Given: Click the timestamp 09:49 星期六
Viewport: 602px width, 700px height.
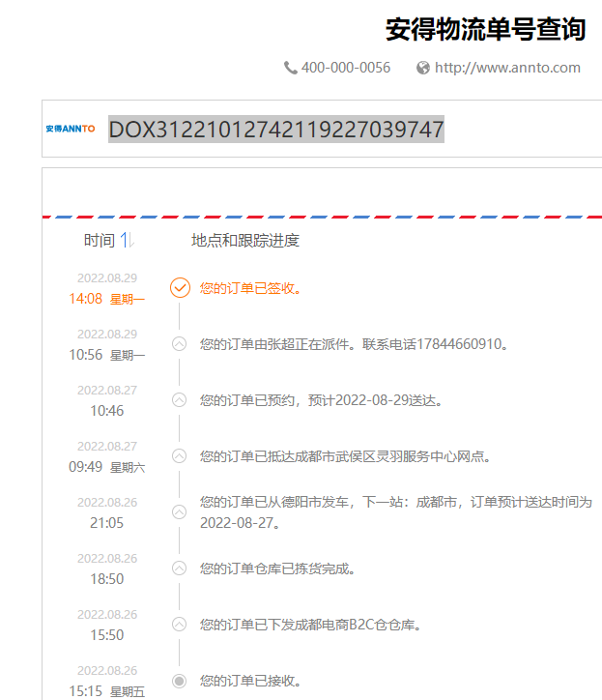Looking at the screenshot, I should pos(107,467).
